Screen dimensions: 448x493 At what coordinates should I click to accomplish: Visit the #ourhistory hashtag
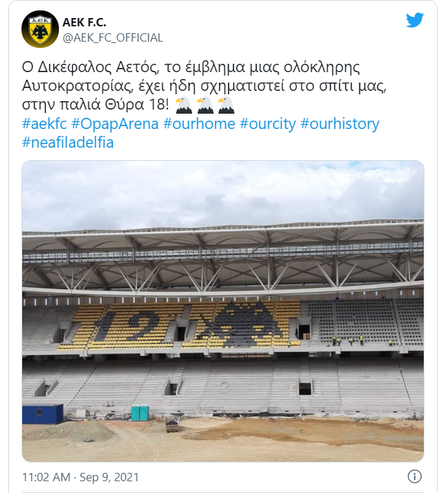[x=340, y=123]
